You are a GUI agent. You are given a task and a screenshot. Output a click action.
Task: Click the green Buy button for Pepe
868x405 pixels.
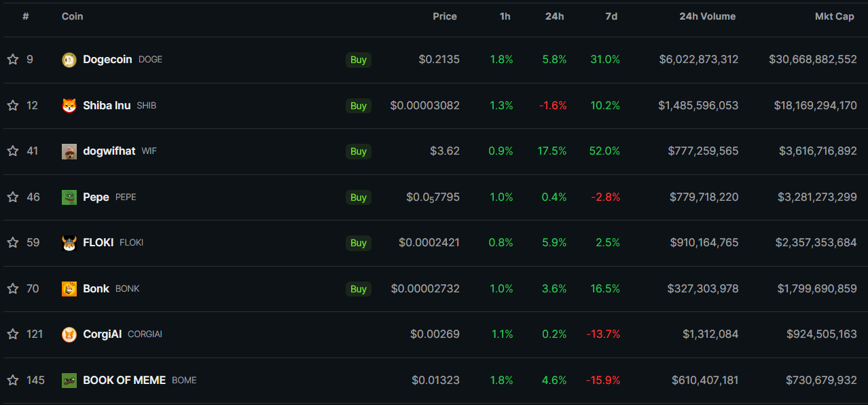pos(359,197)
